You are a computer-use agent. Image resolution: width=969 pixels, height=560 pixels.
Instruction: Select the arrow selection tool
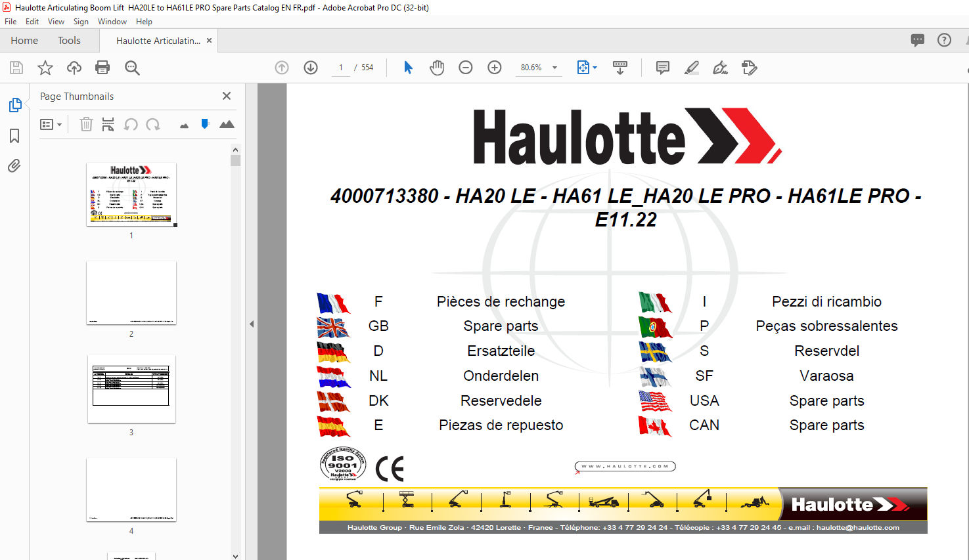(408, 68)
